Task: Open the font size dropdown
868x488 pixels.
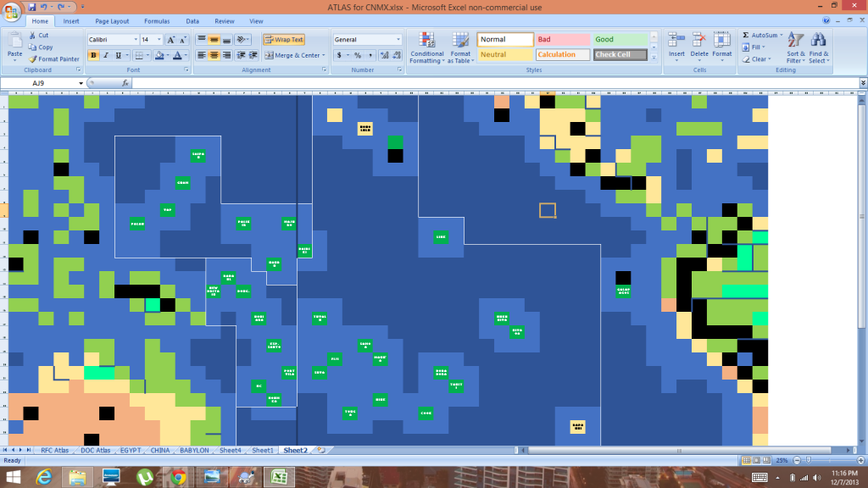Action: point(159,40)
